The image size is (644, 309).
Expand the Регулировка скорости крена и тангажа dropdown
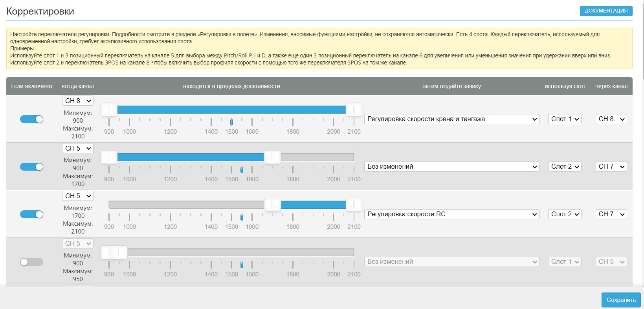pos(451,119)
